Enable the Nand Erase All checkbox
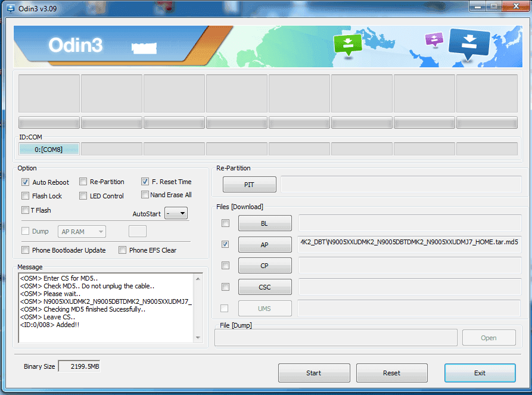This screenshot has width=532, height=395. coord(145,195)
